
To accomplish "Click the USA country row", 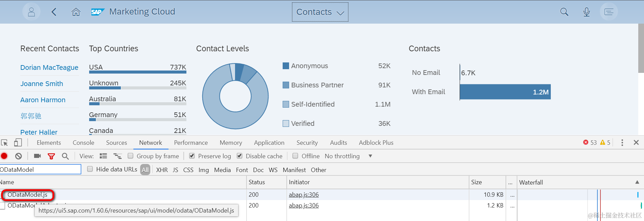I will tap(137, 68).
